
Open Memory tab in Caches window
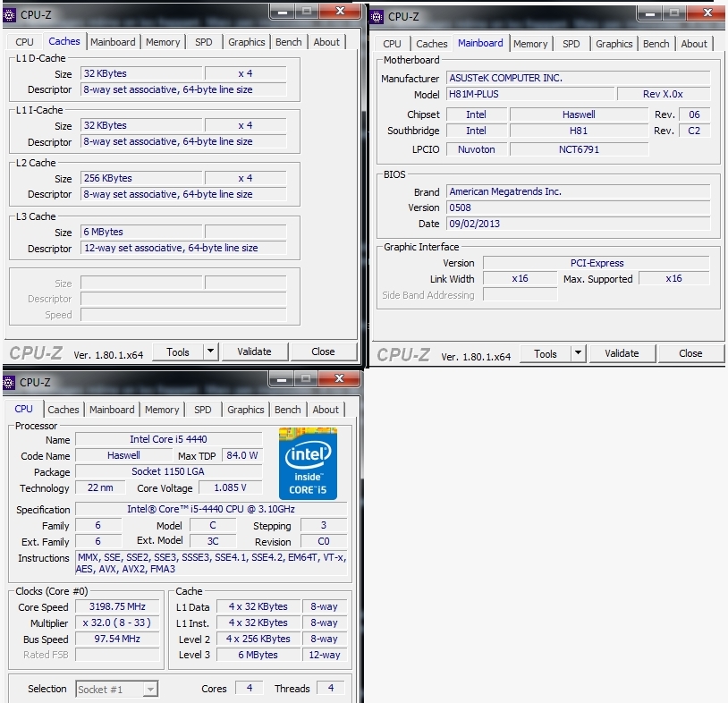pyautogui.click(x=163, y=42)
